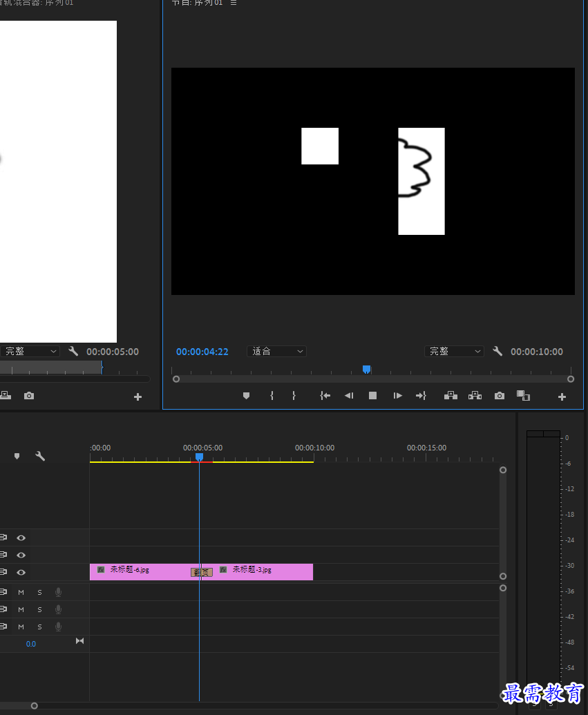588x715 pixels.
Task: Click program duration text 00:00:10:00
Action: (537, 352)
